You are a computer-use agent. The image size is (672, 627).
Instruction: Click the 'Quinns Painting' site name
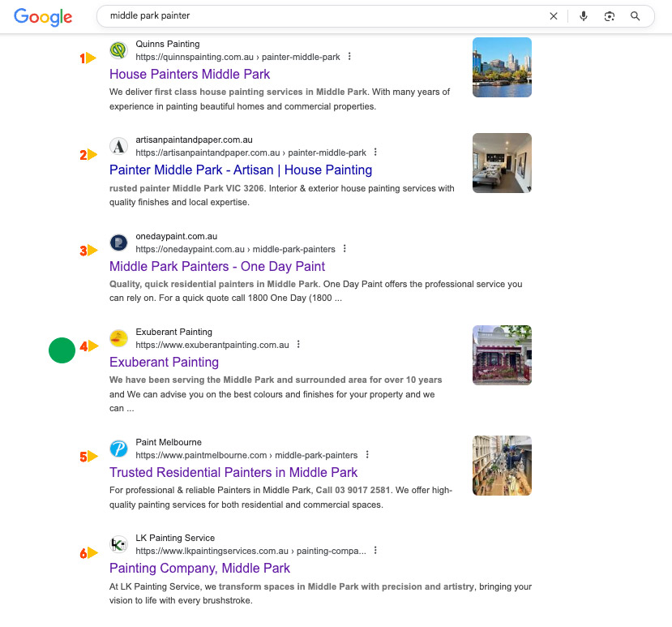168,44
